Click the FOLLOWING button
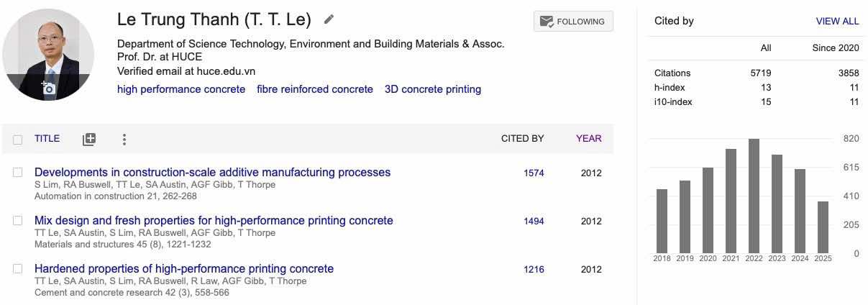 coord(573,22)
